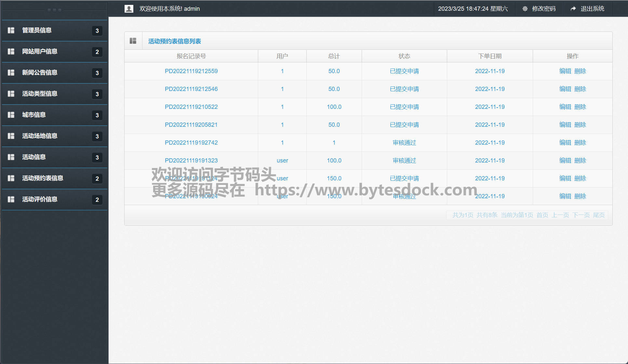Open the 活动类型信息 menu item
The height and width of the screenshot is (364, 628).
pyautogui.click(x=40, y=94)
